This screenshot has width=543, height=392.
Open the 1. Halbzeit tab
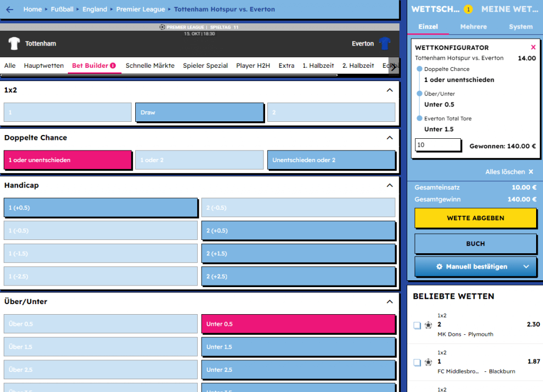[x=318, y=66]
